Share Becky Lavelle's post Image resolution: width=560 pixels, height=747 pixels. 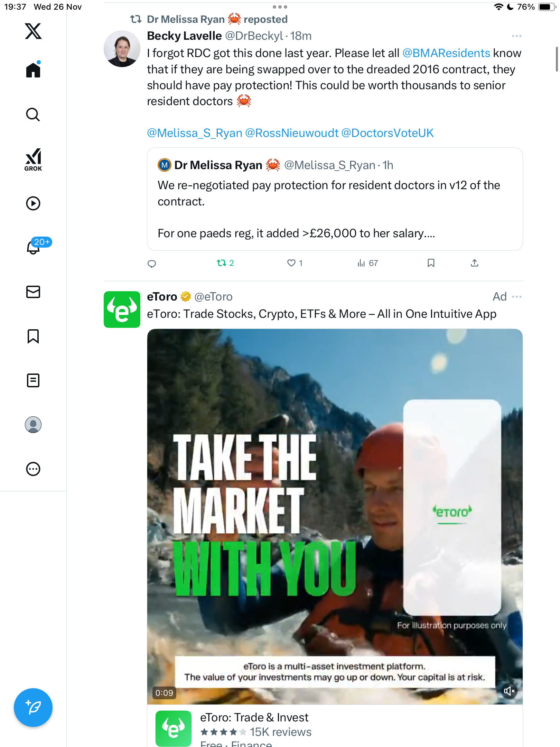[x=475, y=263]
